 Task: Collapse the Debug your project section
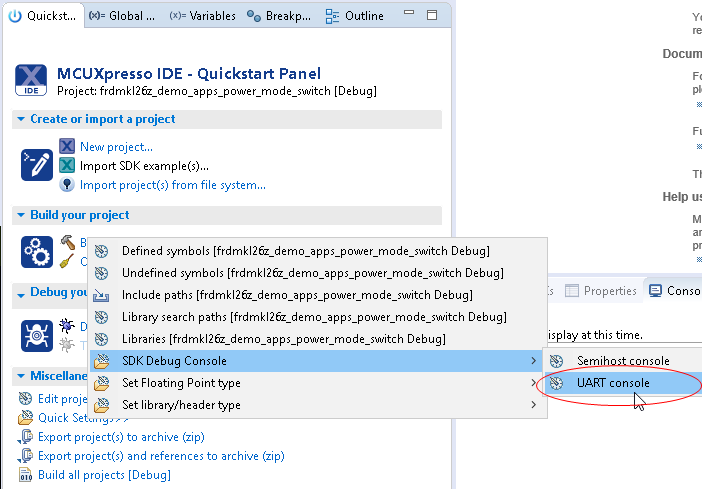[x=21, y=295]
